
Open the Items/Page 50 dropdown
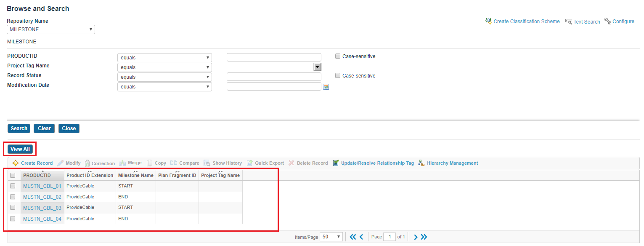(331, 237)
